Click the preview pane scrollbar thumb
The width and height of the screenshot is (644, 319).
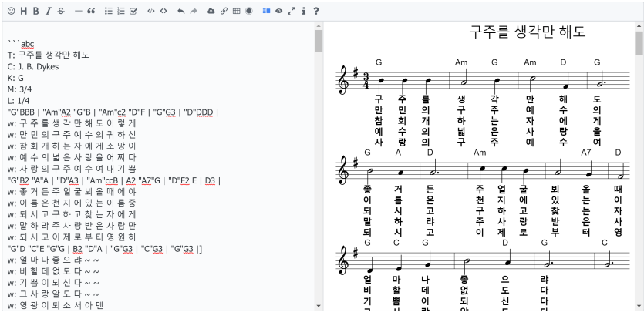(x=639, y=42)
